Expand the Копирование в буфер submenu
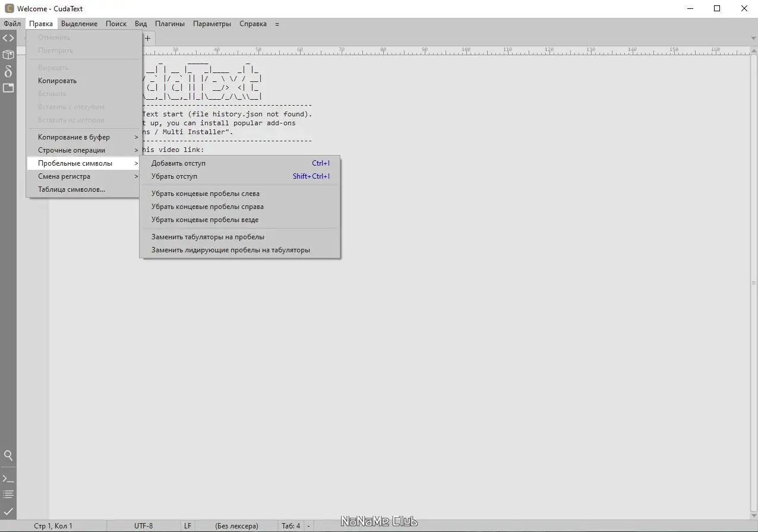Image resolution: width=758 pixels, height=532 pixels. (83, 137)
